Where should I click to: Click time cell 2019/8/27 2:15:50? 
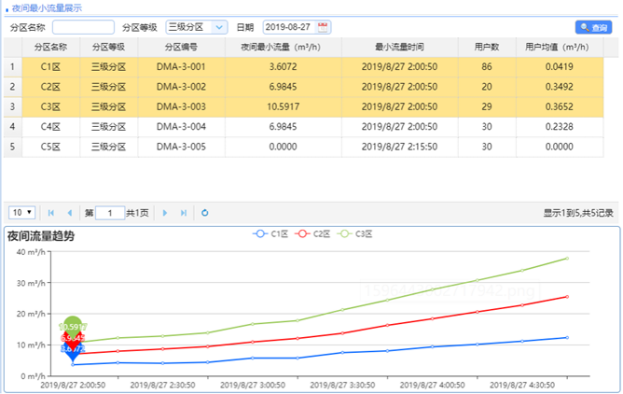399,147
